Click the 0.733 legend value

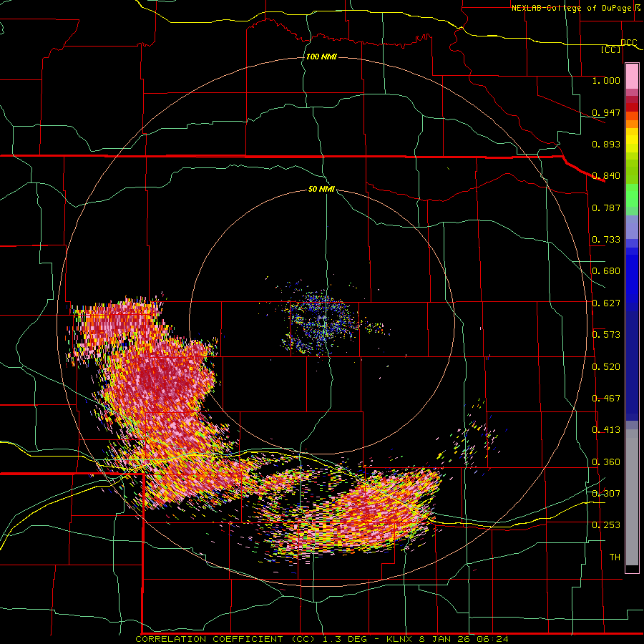tap(606, 239)
